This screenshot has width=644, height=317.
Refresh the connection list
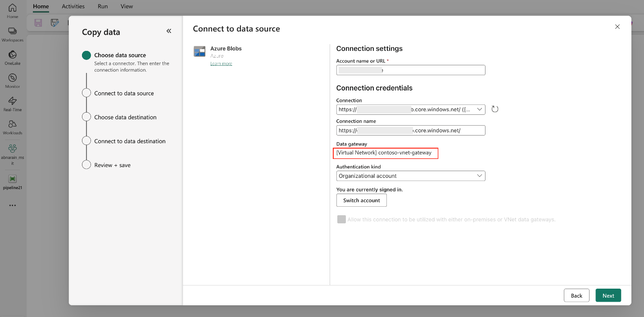495,109
